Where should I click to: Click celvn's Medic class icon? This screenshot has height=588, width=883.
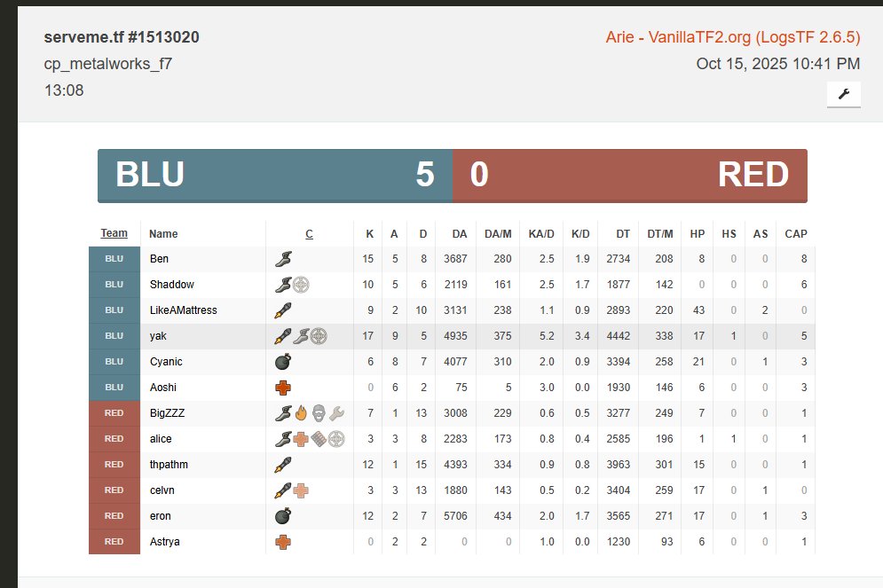point(302,490)
